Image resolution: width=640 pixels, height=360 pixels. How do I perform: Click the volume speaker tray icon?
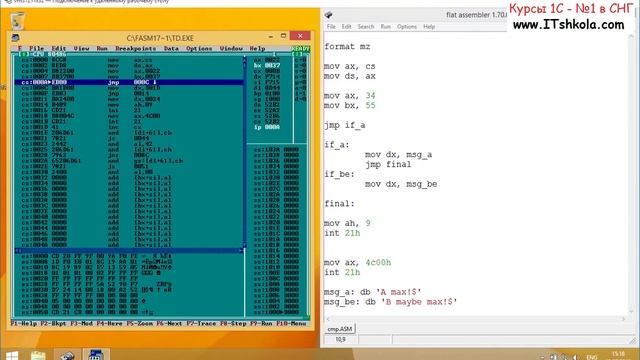coord(575,357)
